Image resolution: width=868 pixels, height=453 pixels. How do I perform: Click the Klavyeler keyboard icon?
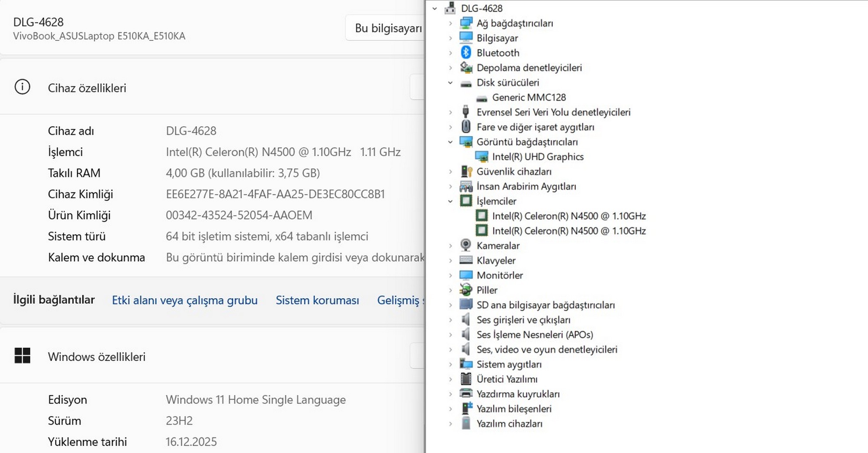[466, 260]
